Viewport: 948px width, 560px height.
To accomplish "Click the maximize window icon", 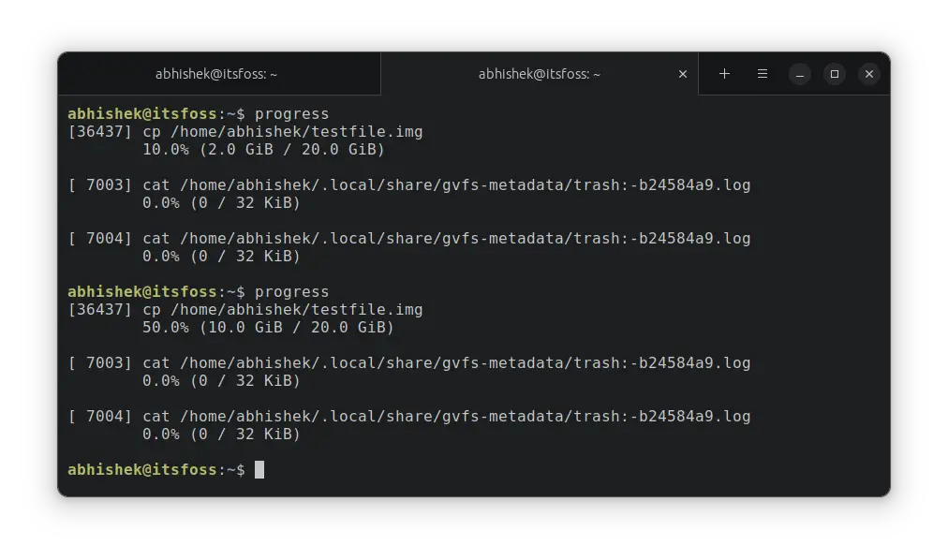I will [x=834, y=73].
